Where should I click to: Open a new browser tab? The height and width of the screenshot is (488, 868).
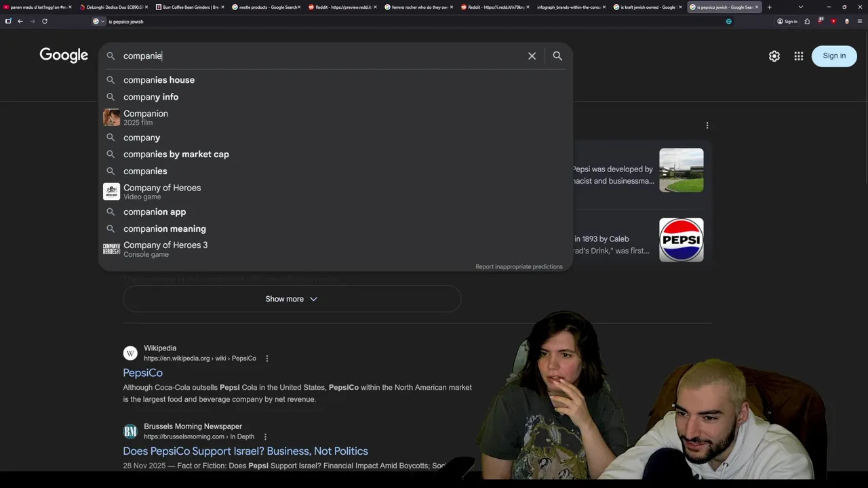point(769,7)
